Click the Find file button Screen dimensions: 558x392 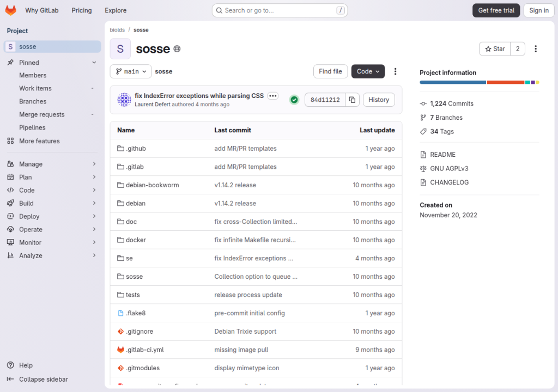point(330,71)
